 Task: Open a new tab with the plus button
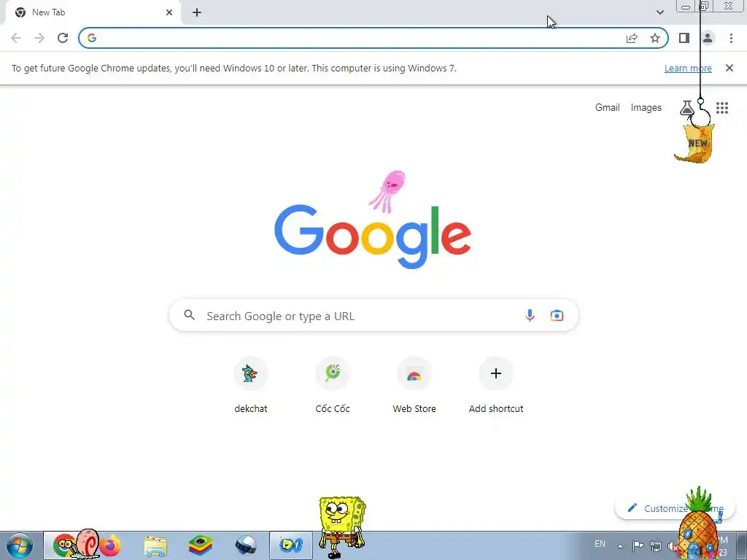coord(197,12)
